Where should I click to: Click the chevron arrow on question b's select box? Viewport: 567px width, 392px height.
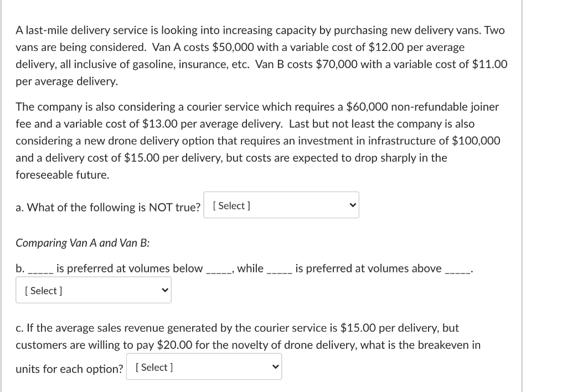(164, 290)
